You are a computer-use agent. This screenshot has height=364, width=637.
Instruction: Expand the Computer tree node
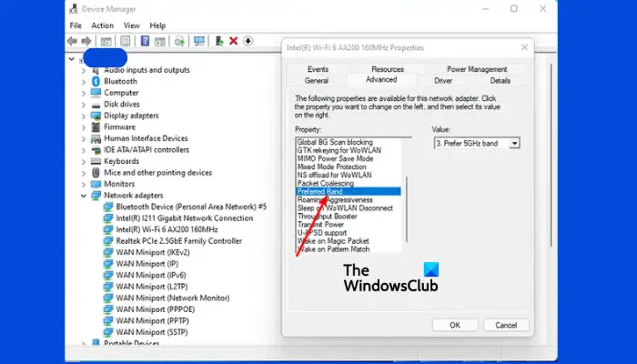[x=84, y=93]
